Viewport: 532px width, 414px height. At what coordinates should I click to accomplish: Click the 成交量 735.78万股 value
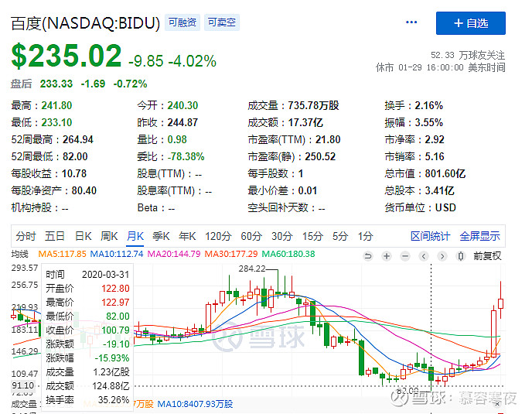(313, 105)
